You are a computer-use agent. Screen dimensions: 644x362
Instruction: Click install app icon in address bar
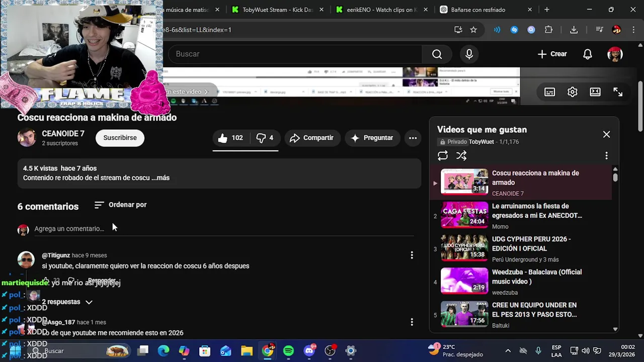(x=458, y=30)
